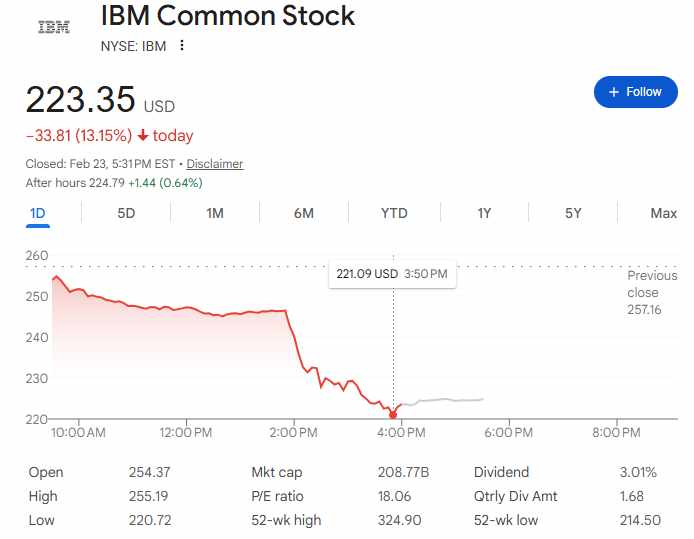The image size is (694, 539).
Task: Show the 5Y chart range
Action: pos(573,213)
